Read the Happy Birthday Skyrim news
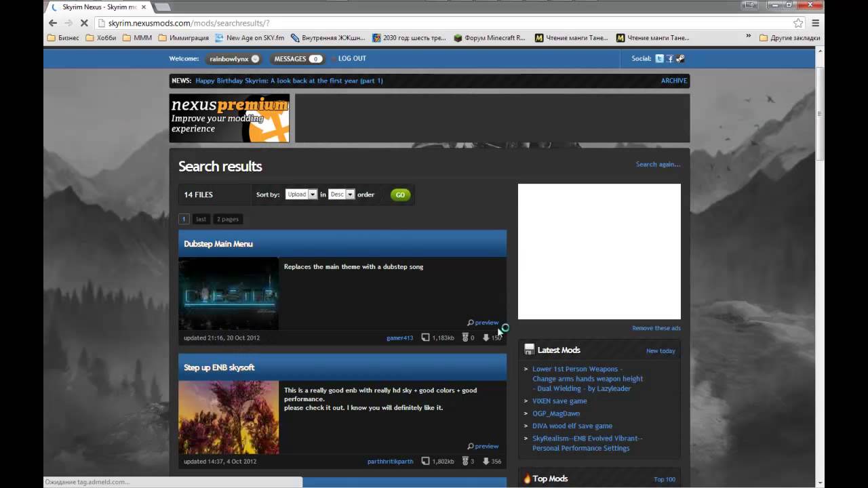Screen dimensions: 868x488 289,81
